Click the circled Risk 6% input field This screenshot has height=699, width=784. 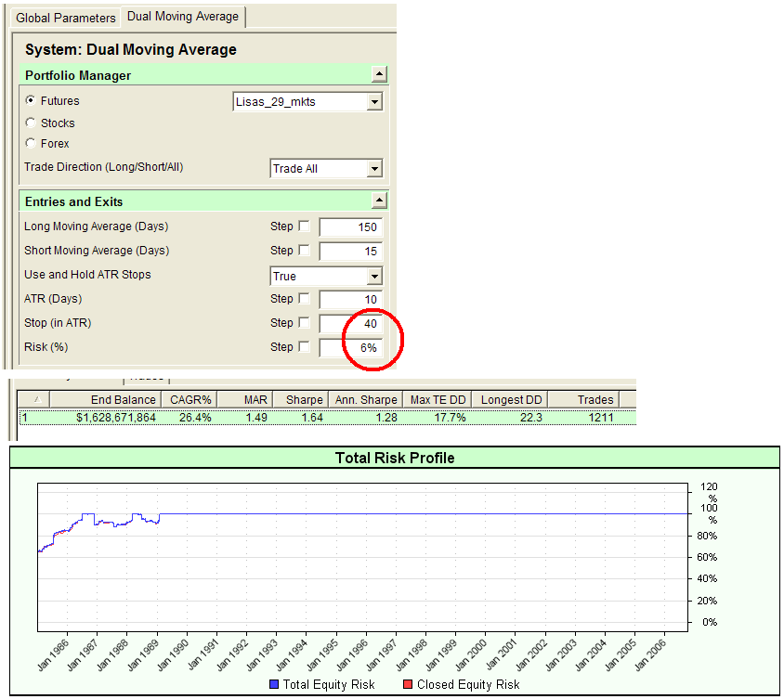pyautogui.click(x=351, y=346)
